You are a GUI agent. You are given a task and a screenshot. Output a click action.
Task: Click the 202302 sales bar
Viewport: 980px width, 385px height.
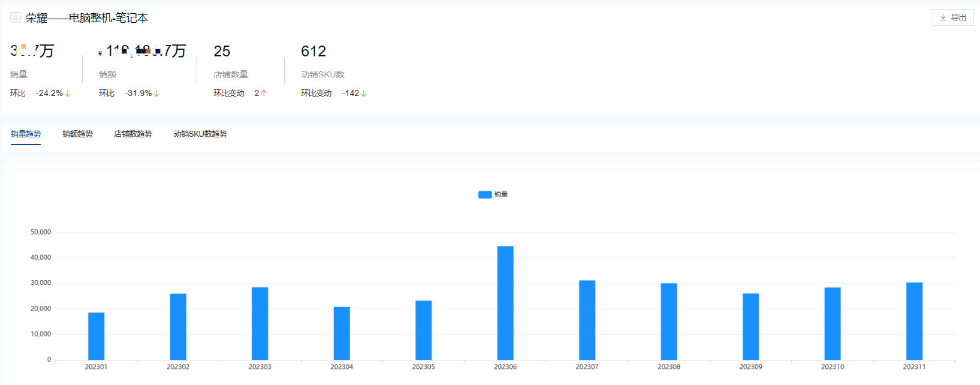click(x=178, y=326)
